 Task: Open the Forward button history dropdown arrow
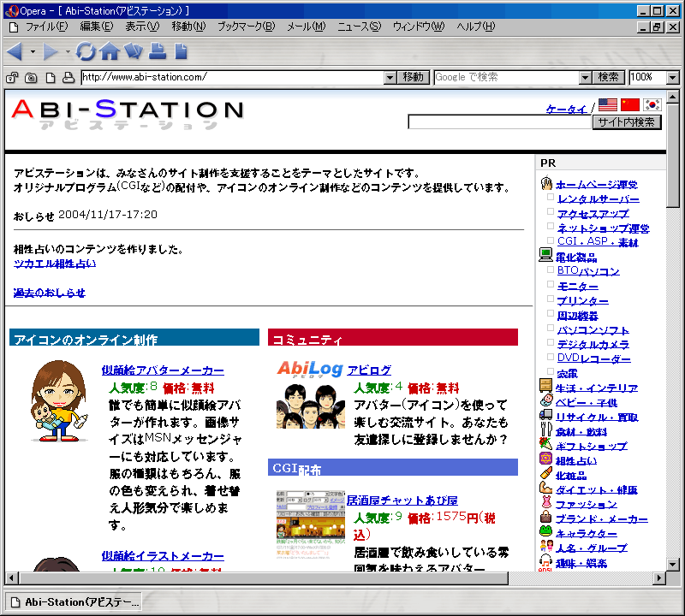pyautogui.click(x=68, y=51)
